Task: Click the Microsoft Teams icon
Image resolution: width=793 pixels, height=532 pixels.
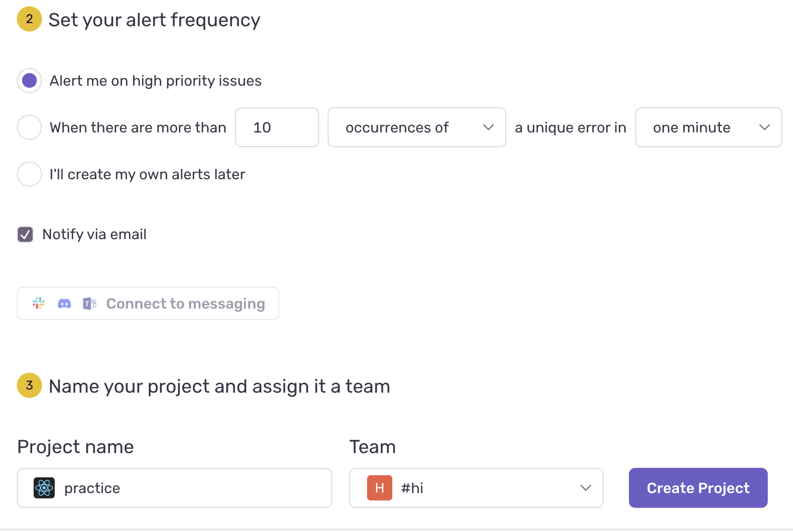Action: click(x=89, y=303)
